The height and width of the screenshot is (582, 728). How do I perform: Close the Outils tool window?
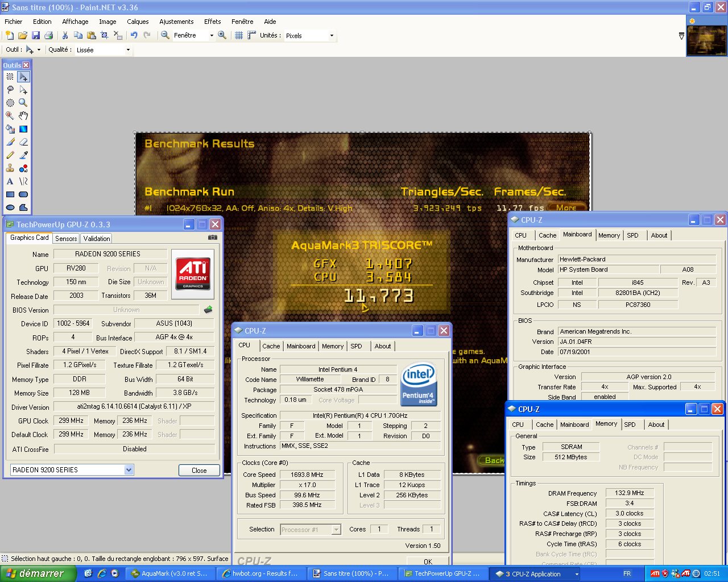pyautogui.click(x=26, y=65)
